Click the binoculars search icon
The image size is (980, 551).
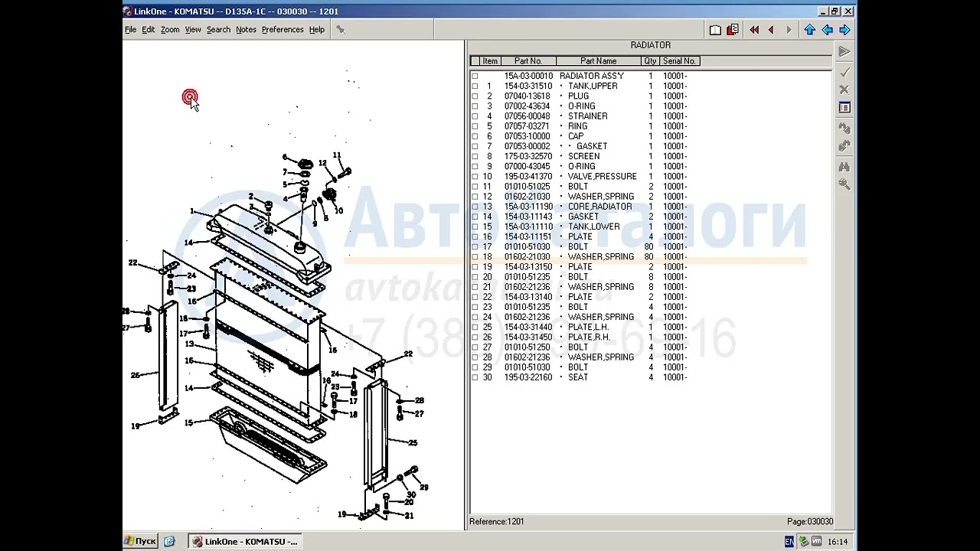click(844, 166)
